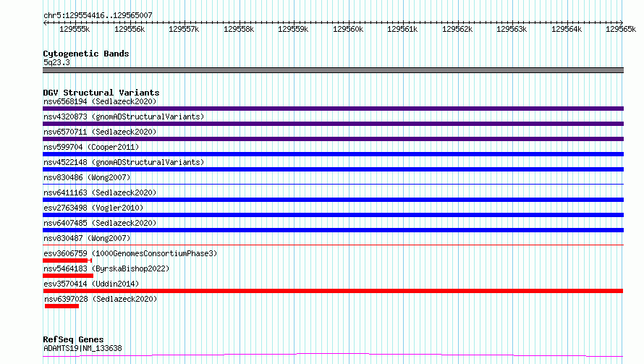Click the 129563k ruler tick label

pos(512,29)
